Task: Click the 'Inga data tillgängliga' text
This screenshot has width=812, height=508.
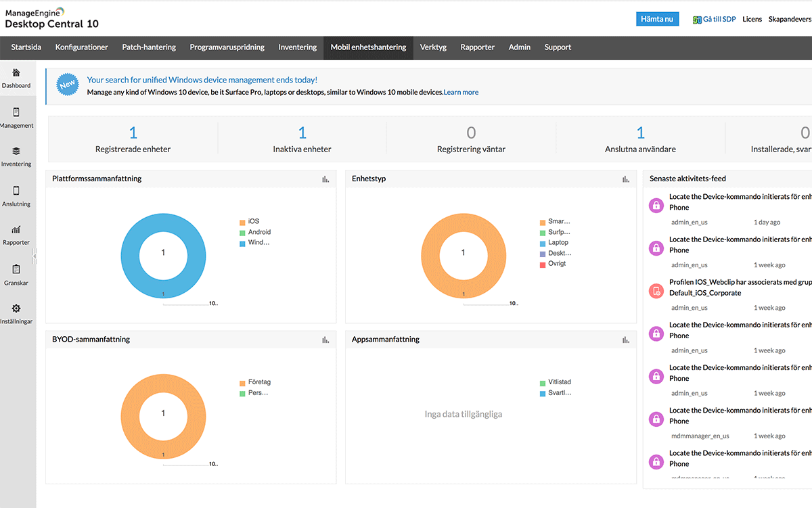Action: point(464,414)
